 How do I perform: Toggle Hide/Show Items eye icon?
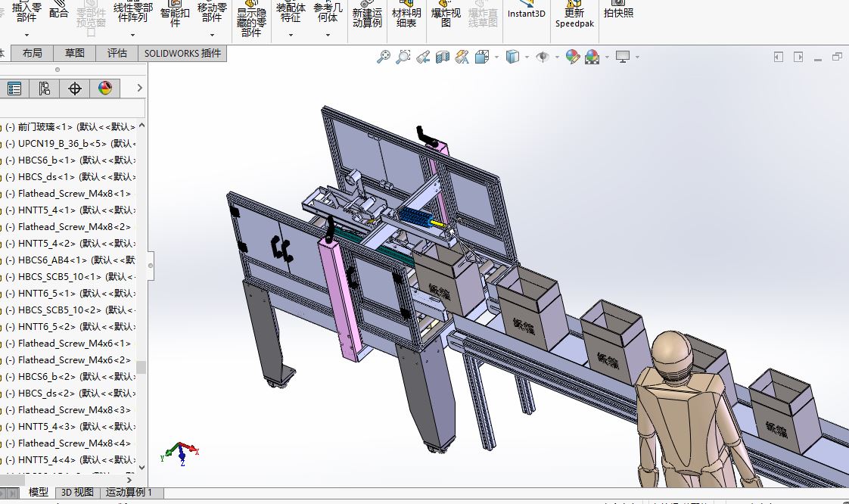tap(542, 57)
